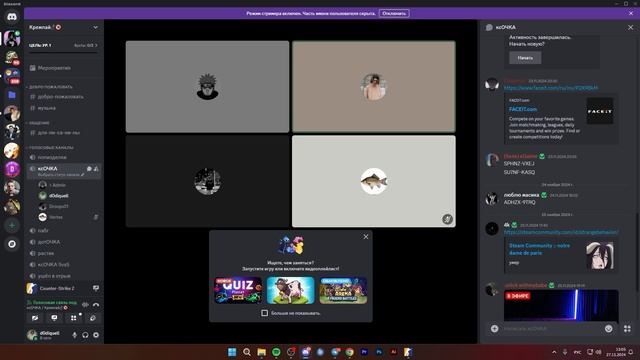The width and height of the screenshot is (640, 360).
Task: Open 'Steam Community :: notre dame de paris' link
Action: pyautogui.click(x=539, y=249)
